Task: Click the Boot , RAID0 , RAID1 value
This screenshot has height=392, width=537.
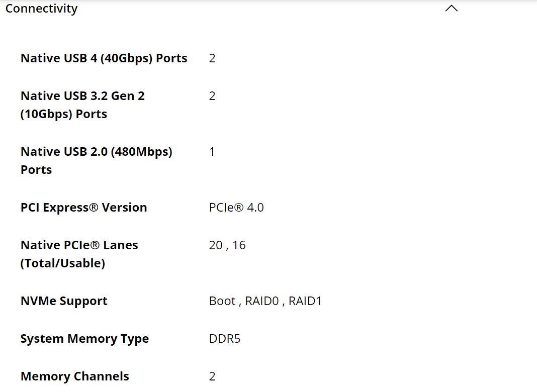Action: [265, 301]
